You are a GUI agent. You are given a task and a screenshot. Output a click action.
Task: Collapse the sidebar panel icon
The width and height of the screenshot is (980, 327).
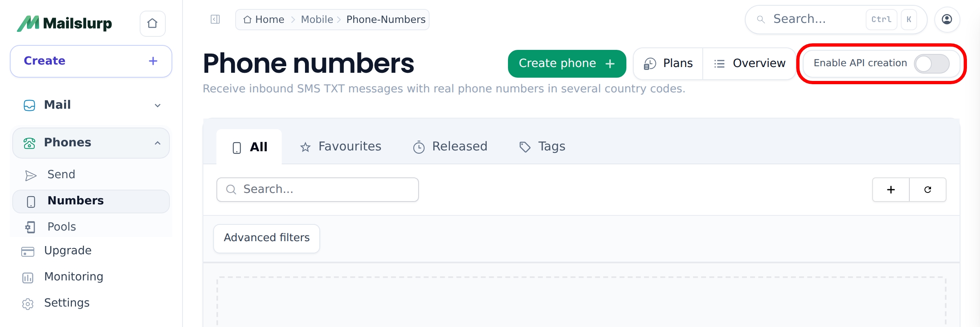pos(215,19)
